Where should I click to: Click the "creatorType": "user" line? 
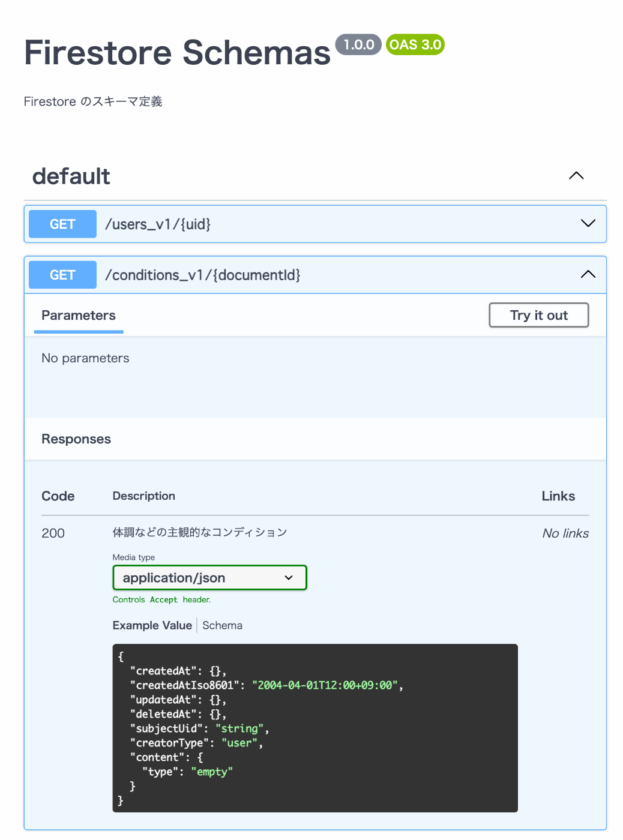(196, 743)
